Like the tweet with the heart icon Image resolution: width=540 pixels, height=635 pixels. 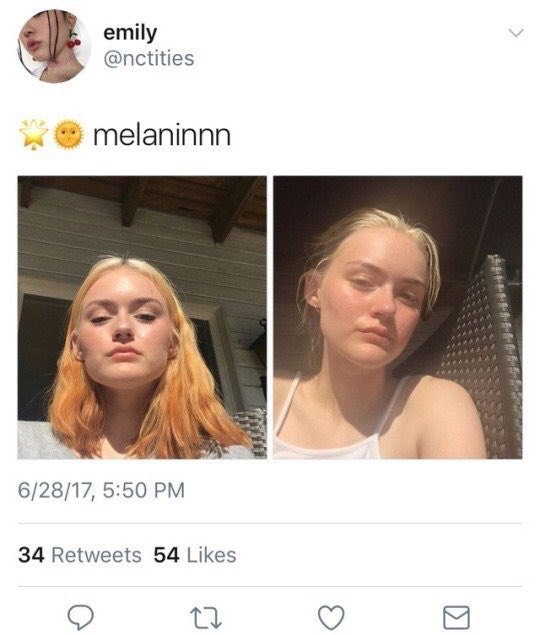[331, 618]
